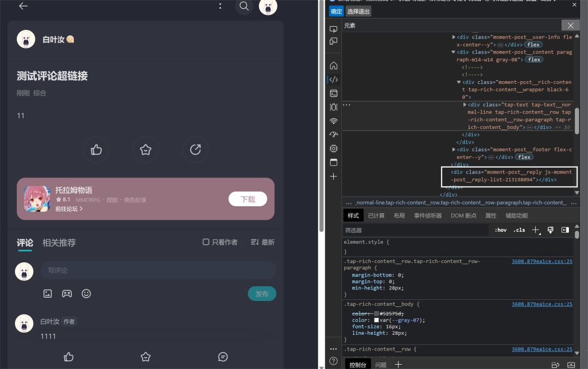Screen dimensions: 588x369
Task: Close the 元素 panel
Action: [x=571, y=25]
